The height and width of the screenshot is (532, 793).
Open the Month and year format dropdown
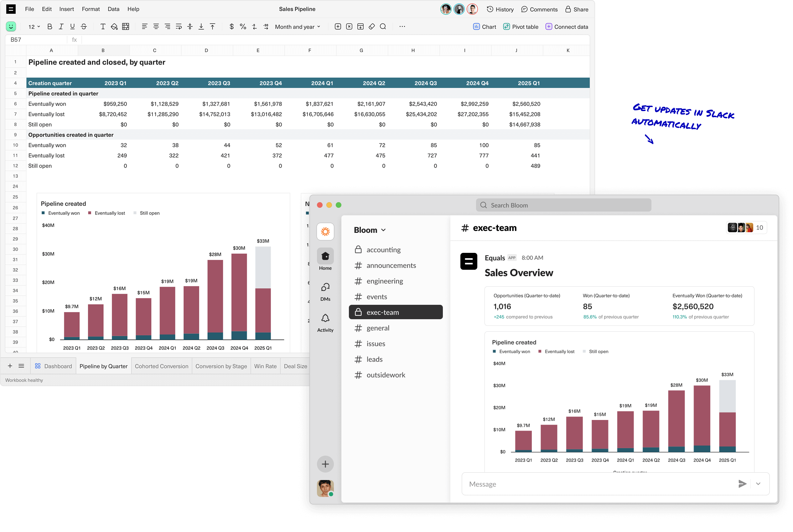297,27
